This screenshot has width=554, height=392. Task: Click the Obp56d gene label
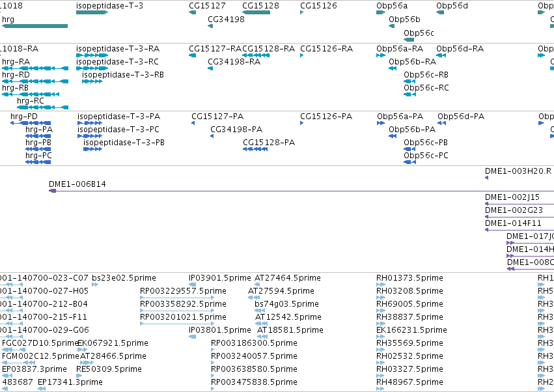pyautogui.click(x=452, y=6)
